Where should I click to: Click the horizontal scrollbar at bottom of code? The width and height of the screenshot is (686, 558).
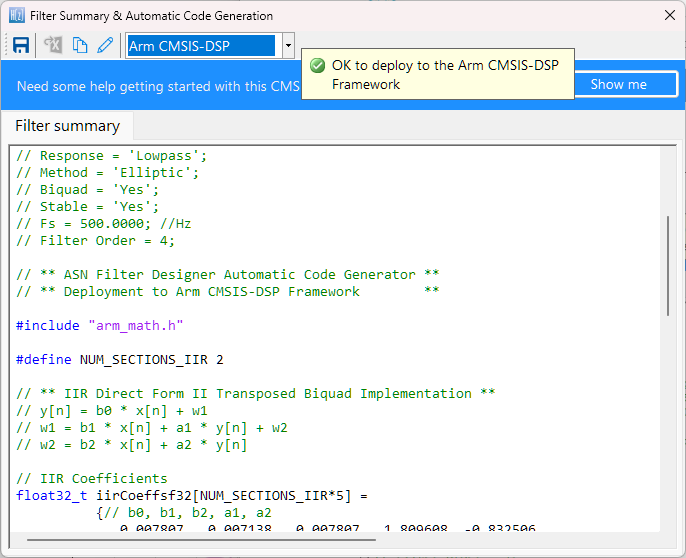[x=201, y=540]
